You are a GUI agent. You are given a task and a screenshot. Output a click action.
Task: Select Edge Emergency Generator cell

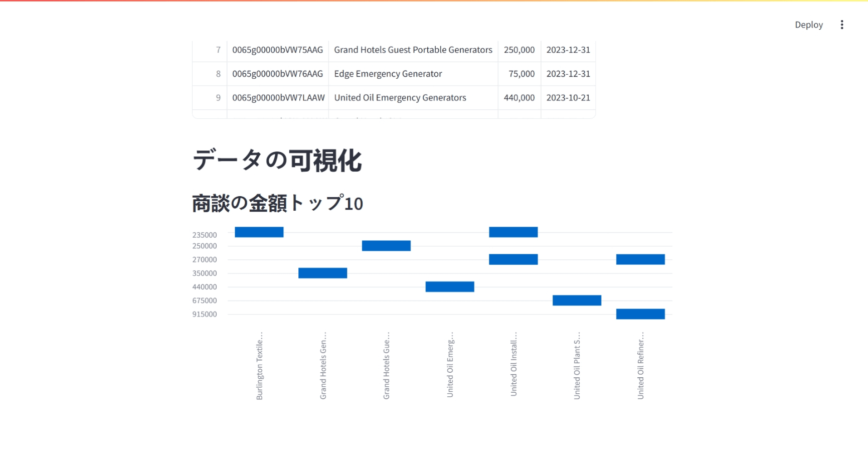tap(413, 74)
